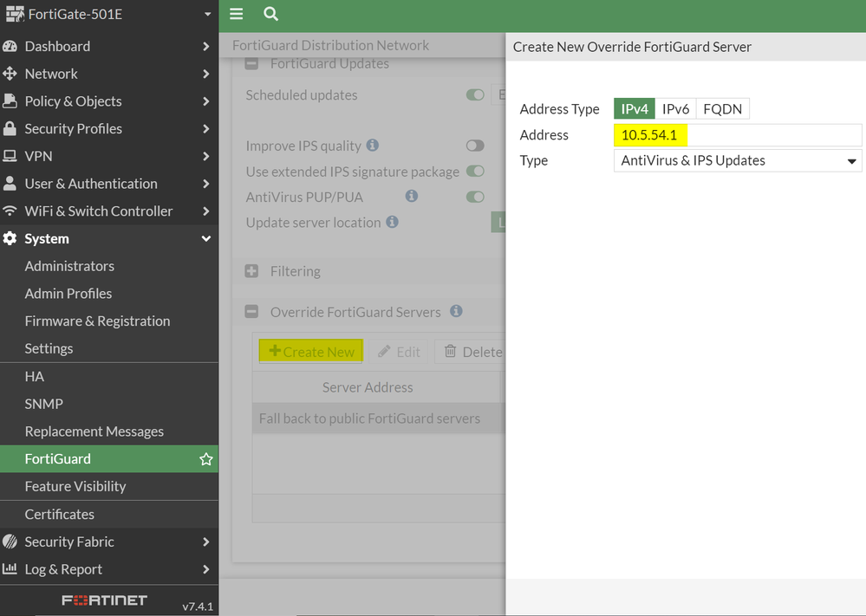Viewport: 866px width, 616px height.
Task: Expand the Filtering section
Action: [x=251, y=271]
